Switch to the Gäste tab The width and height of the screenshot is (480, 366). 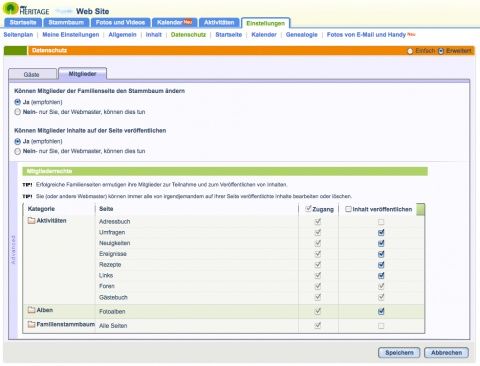tap(32, 74)
